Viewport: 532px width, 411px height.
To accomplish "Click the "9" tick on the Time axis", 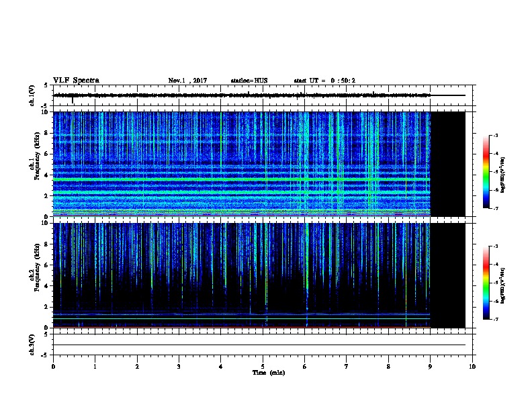I will [430, 366].
